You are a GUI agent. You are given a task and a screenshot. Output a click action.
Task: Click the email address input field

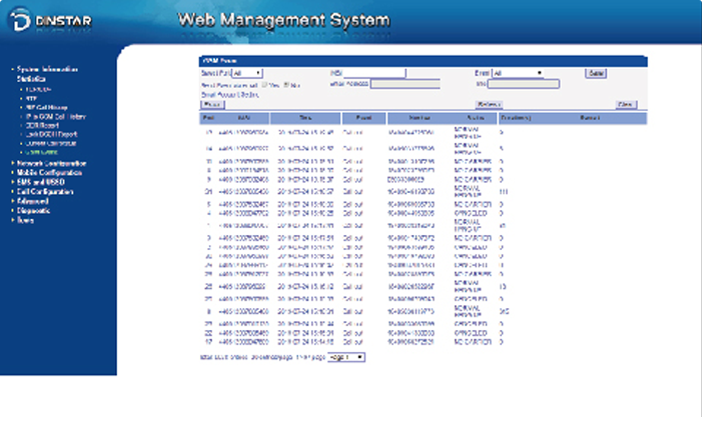tap(405, 84)
